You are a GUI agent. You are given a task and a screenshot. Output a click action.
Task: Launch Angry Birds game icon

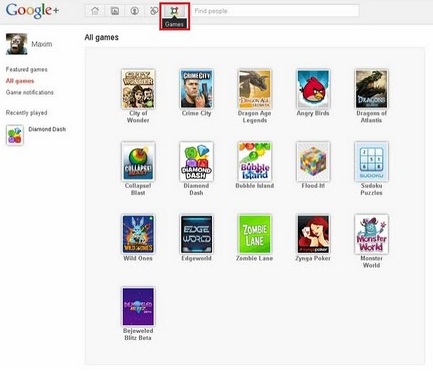coord(313,89)
